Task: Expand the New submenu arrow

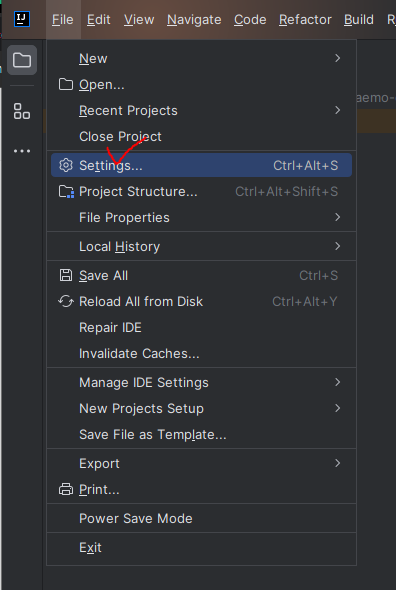Action: pos(338,58)
